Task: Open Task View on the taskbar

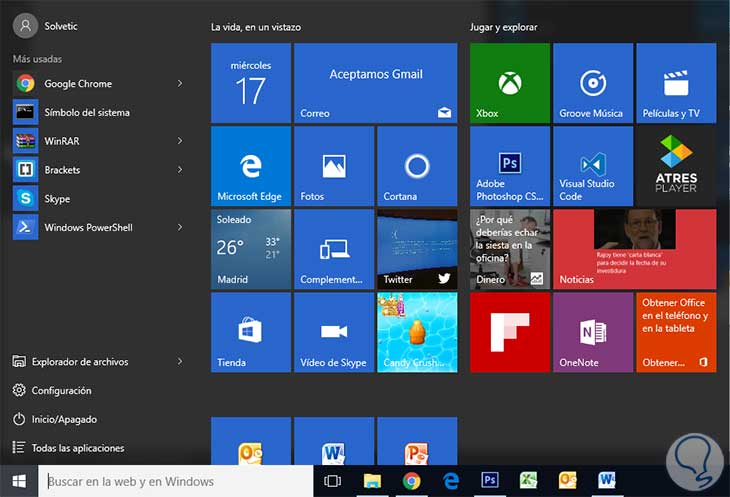Action: 332,481
